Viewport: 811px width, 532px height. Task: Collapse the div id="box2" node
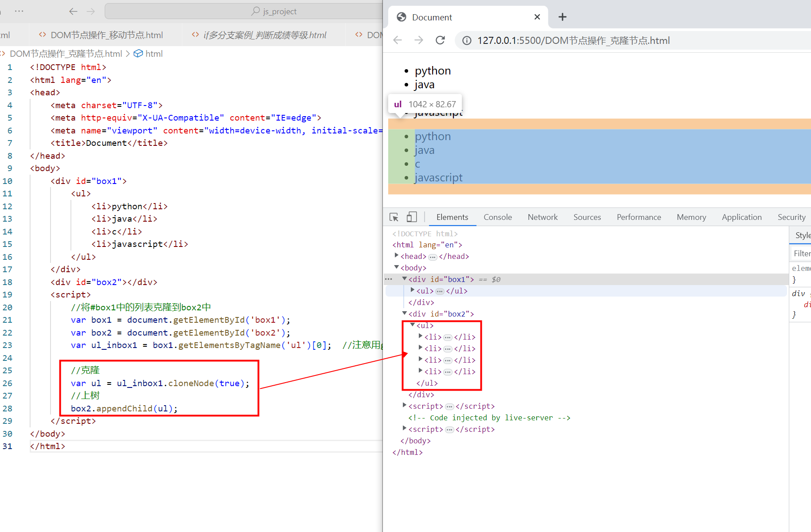(405, 313)
